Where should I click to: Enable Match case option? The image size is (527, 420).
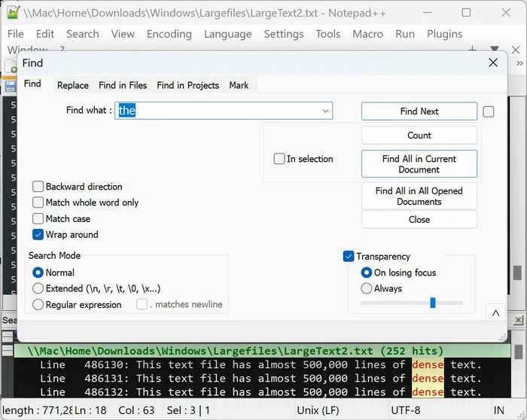click(x=38, y=219)
